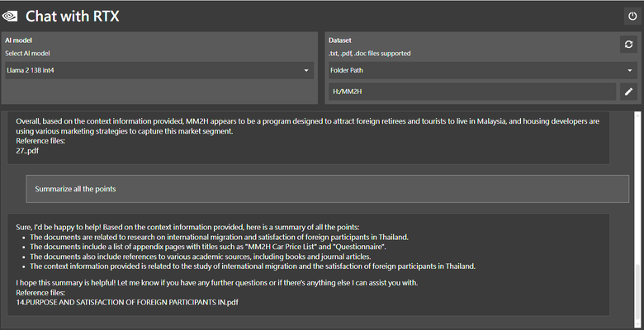
Task: Click the Chat with RTX title
Action: pyautogui.click(x=73, y=16)
